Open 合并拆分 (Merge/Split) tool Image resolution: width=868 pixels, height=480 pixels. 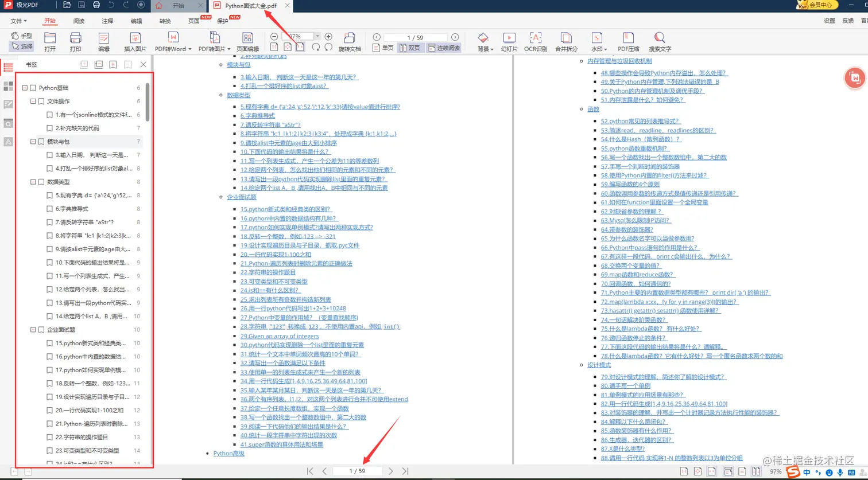566,41
